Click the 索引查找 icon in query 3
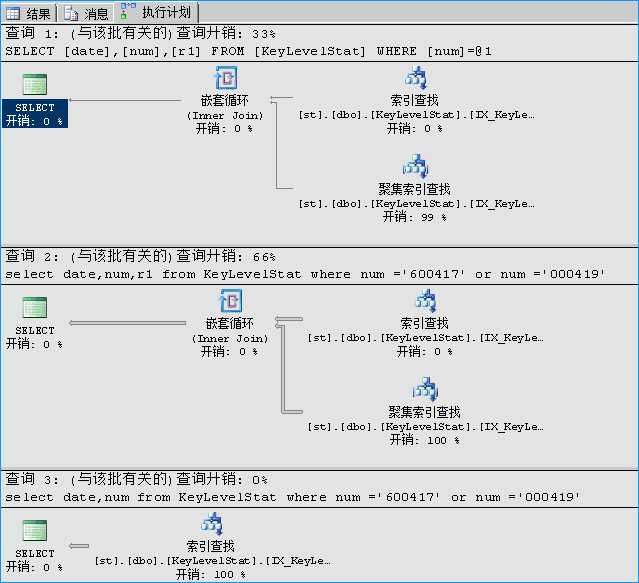Viewport: 639px width, 583px height. [212, 524]
